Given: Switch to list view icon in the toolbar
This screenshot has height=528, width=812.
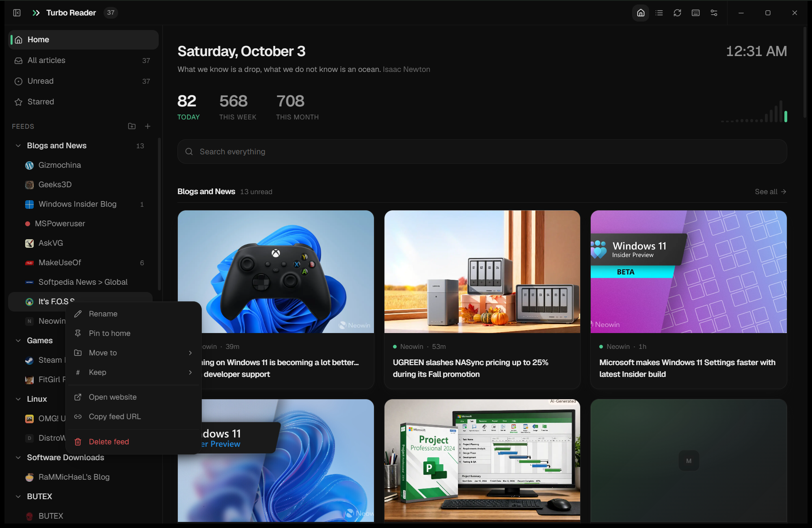Looking at the screenshot, I should (x=659, y=13).
